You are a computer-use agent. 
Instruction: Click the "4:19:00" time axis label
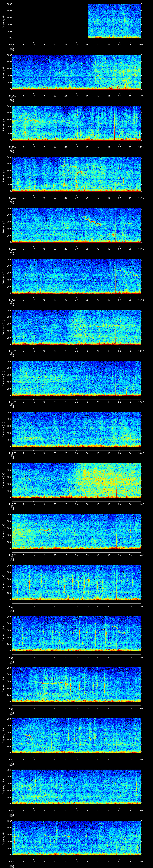click(12, 555)
